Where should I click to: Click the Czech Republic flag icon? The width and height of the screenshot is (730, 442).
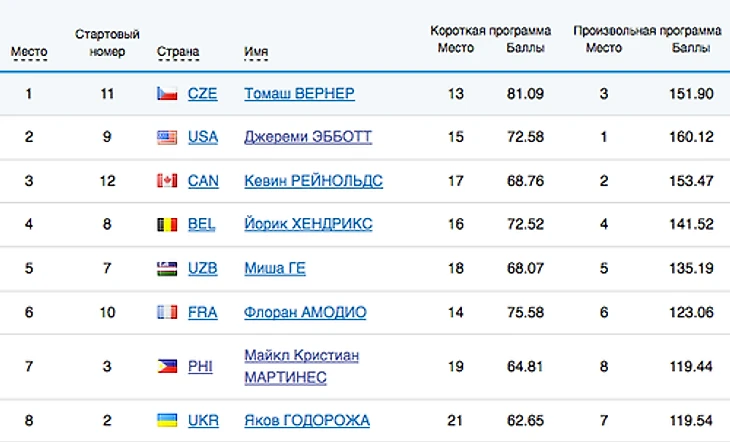(x=167, y=94)
